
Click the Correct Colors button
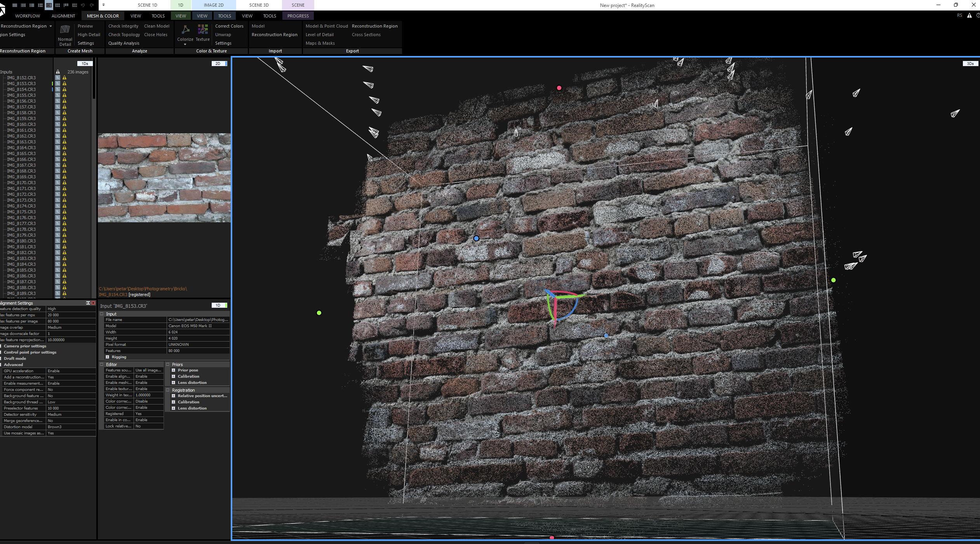pos(229,26)
